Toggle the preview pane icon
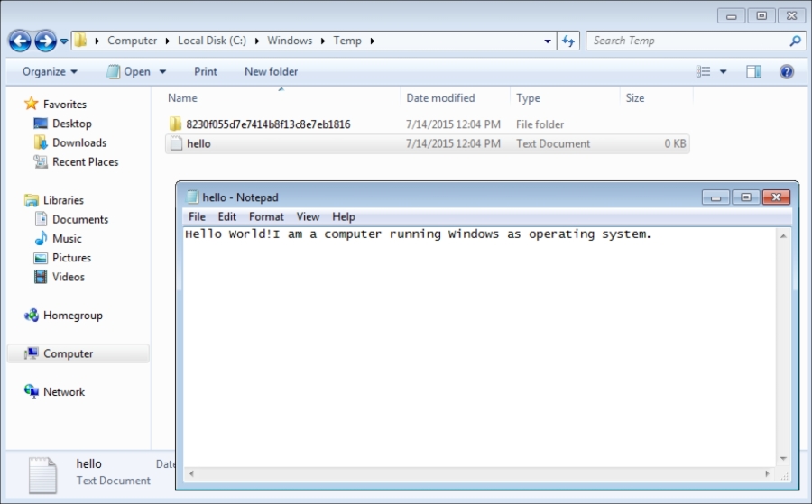 [753, 71]
